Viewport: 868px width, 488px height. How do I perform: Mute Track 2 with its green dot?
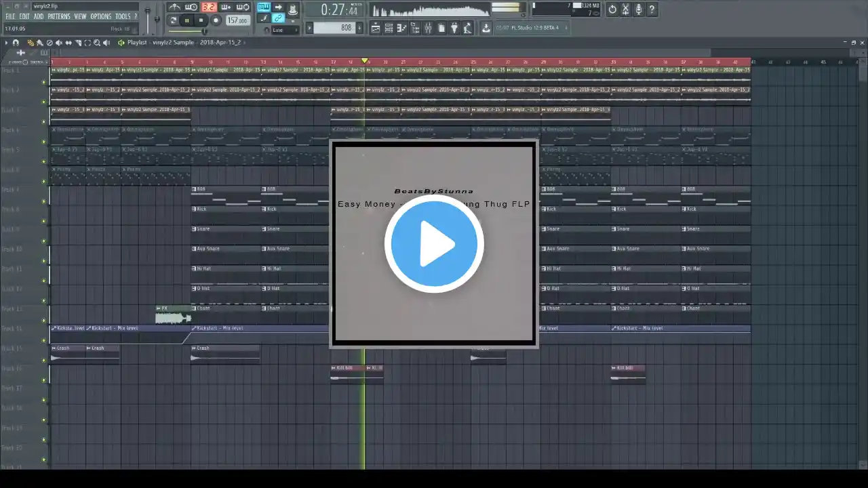[45, 102]
